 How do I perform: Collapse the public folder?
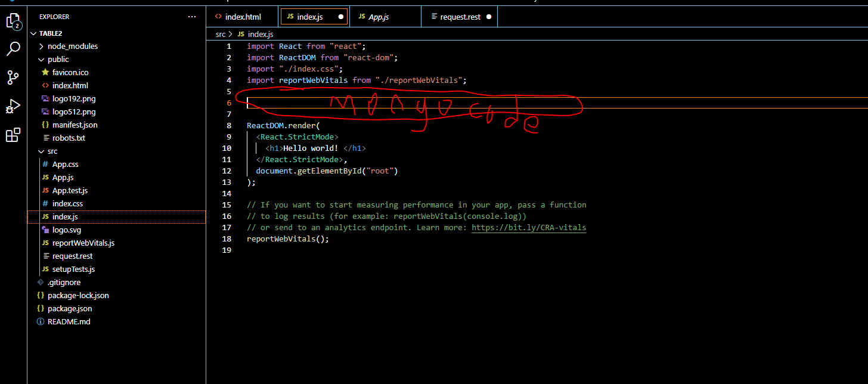tap(58, 59)
